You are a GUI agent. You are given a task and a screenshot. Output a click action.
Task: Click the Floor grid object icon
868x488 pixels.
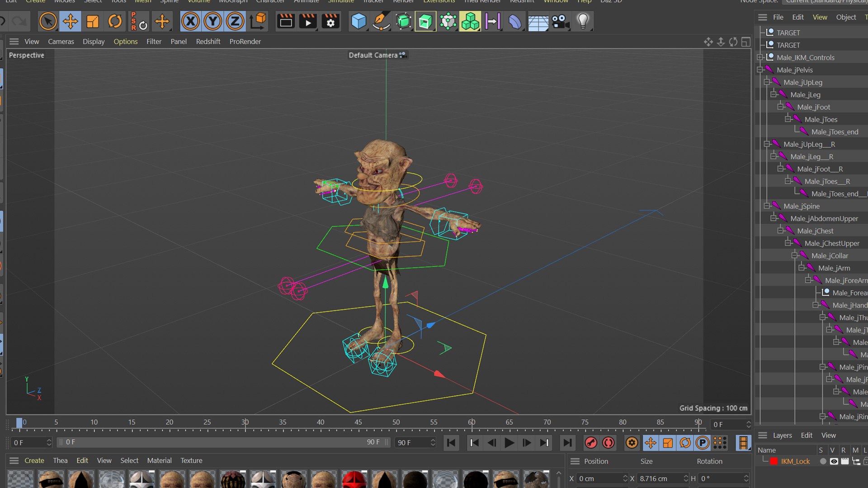click(538, 21)
